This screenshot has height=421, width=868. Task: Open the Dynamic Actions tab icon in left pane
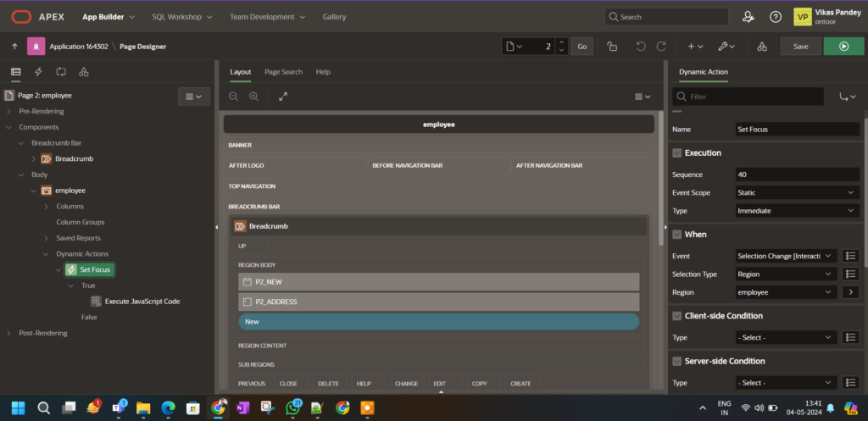[x=38, y=72]
